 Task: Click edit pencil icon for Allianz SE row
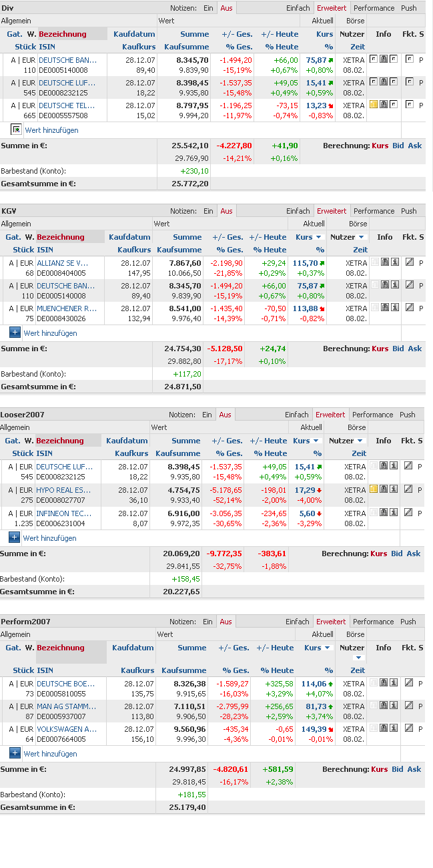[410, 262]
